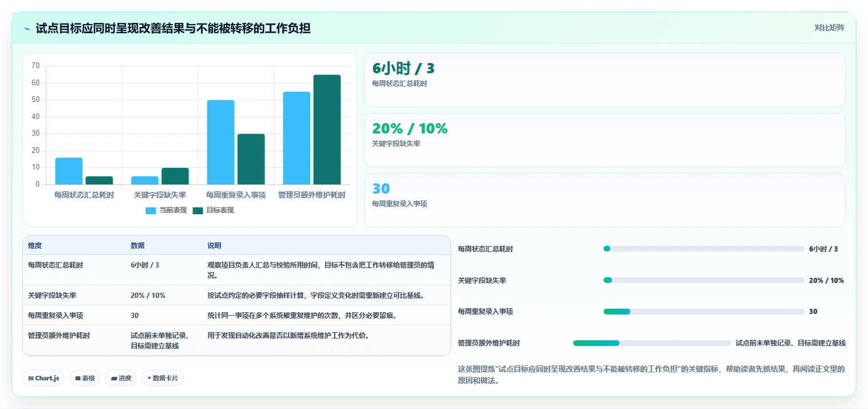Screen dimensions: 868x409
Task: Select table cell 每周状态汇总耗时 in 维度 column
Action: click(x=56, y=265)
